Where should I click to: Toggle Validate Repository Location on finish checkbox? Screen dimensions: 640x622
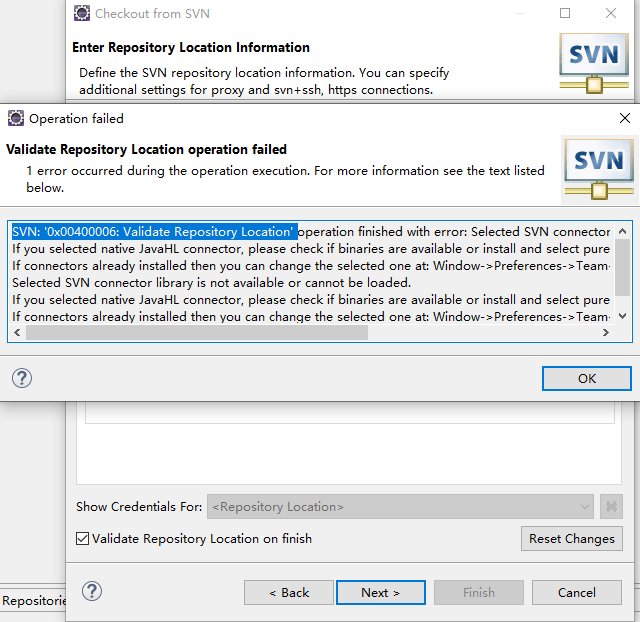(x=82, y=538)
